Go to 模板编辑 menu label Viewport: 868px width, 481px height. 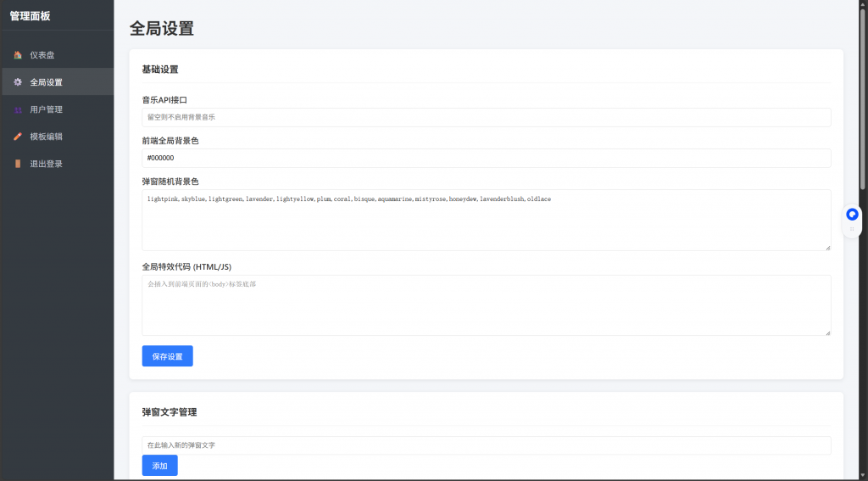[x=46, y=137]
